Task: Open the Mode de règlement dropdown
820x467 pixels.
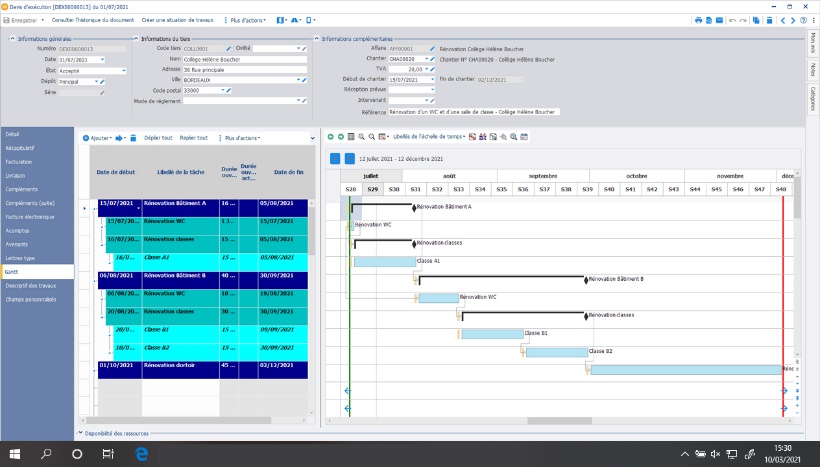Action: [x=299, y=100]
